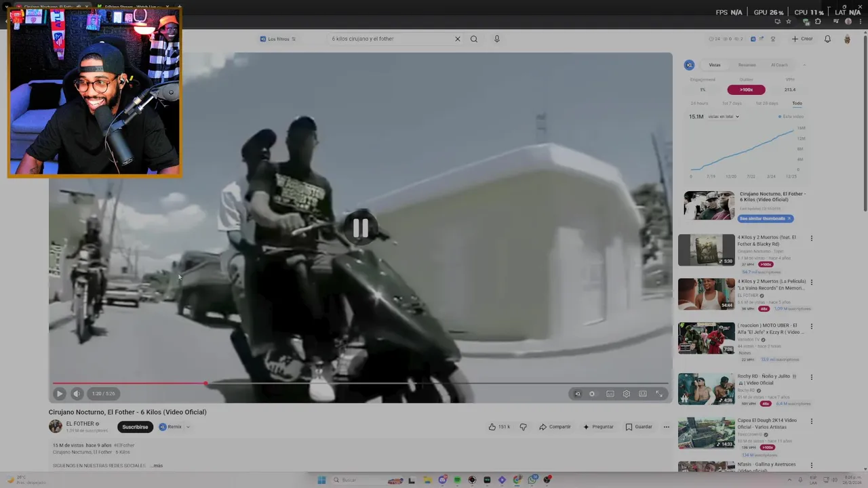Click the EL FOTHER channel avatar

(56, 426)
